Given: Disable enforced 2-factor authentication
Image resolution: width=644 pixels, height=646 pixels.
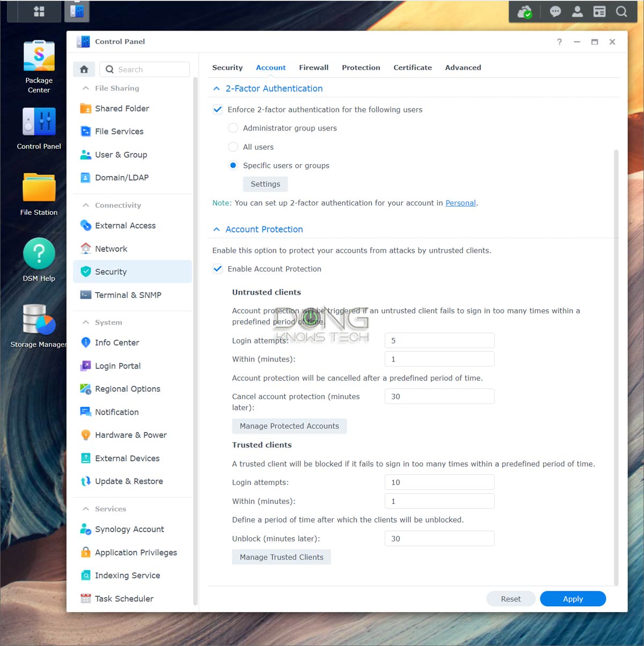Looking at the screenshot, I should pos(217,109).
